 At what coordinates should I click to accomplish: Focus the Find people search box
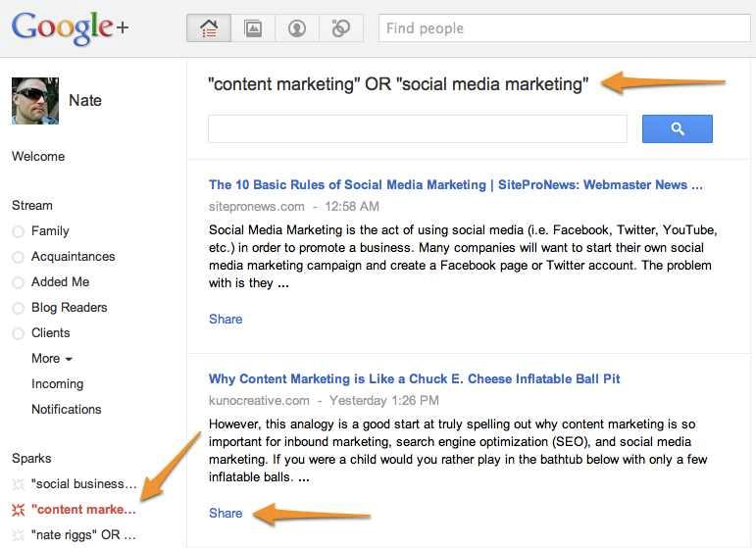[x=564, y=28]
